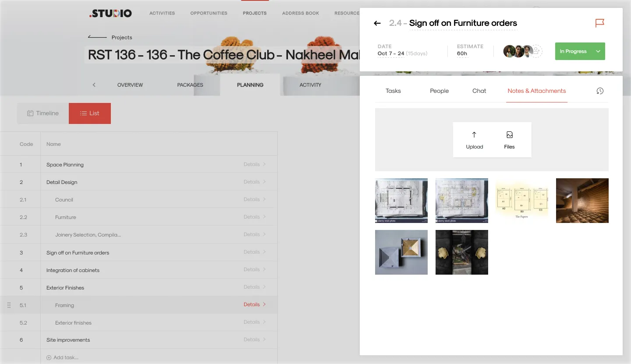Image resolution: width=631 pixels, height=364 pixels.
Task: Flag the Sign off on Furniture orders task
Action: pyautogui.click(x=599, y=23)
